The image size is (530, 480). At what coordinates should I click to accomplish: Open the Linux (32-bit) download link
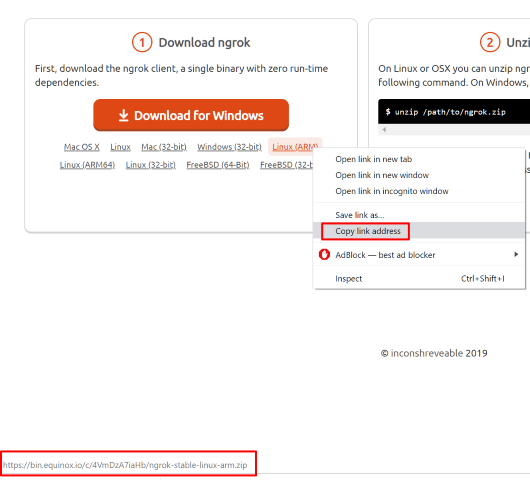tap(151, 165)
